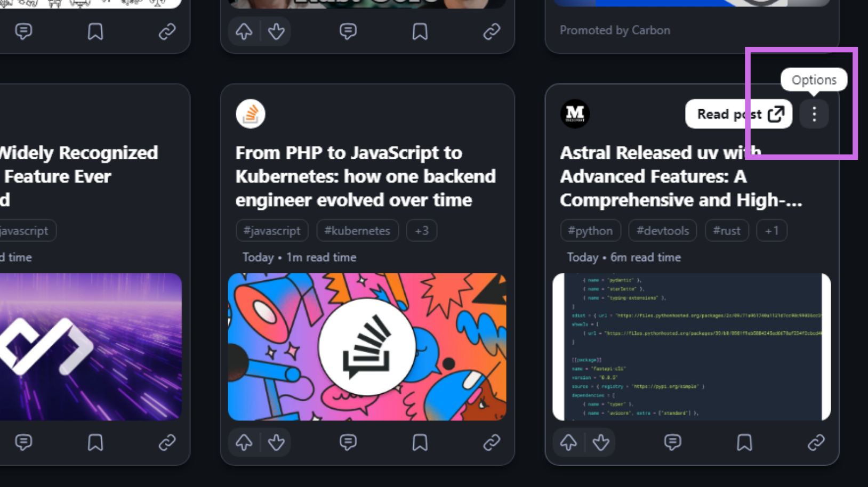Comment on the card above the PHP post
This screenshot has width=868, height=487.
tap(348, 31)
